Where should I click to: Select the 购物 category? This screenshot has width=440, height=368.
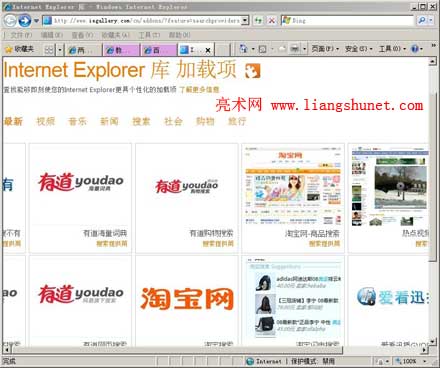click(x=205, y=121)
